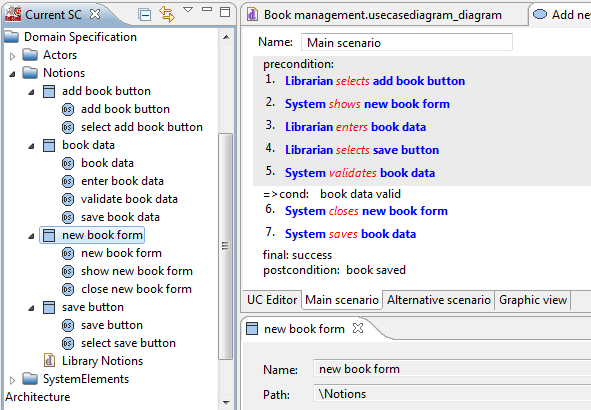Image resolution: width=591 pixels, height=410 pixels.
Task: Click DS icon beside validate book data
Action: click(68, 199)
